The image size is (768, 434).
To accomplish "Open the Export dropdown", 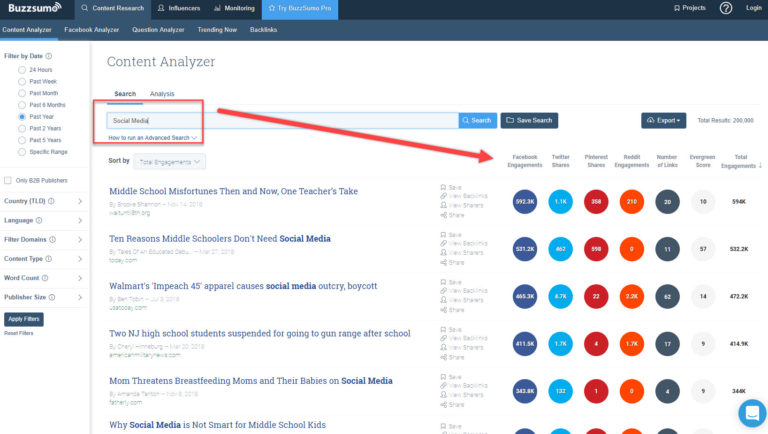I will tap(663, 121).
